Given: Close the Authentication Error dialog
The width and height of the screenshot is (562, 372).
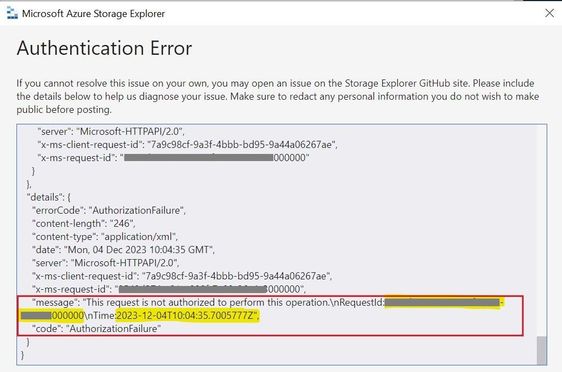Looking at the screenshot, I should coord(549,13).
